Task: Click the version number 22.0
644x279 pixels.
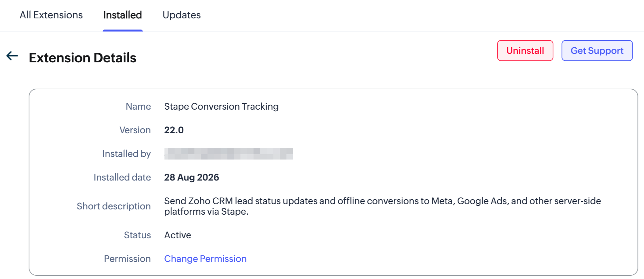Action: pos(174,130)
